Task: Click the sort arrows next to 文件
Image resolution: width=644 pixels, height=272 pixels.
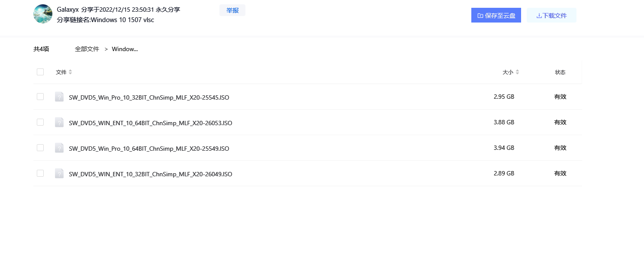Action: point(71,72)
